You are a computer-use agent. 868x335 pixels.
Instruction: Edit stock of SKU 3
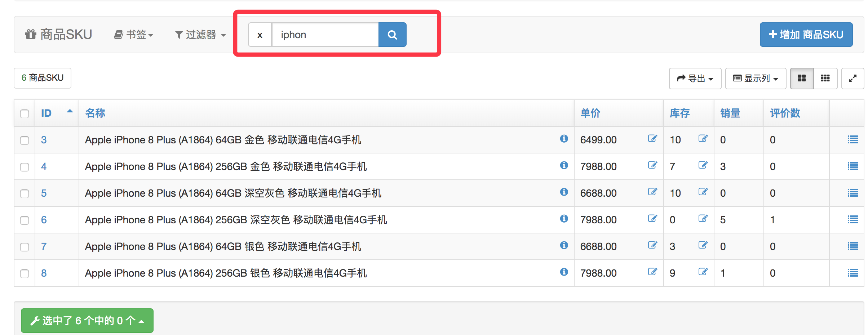(x=703, y=138)
